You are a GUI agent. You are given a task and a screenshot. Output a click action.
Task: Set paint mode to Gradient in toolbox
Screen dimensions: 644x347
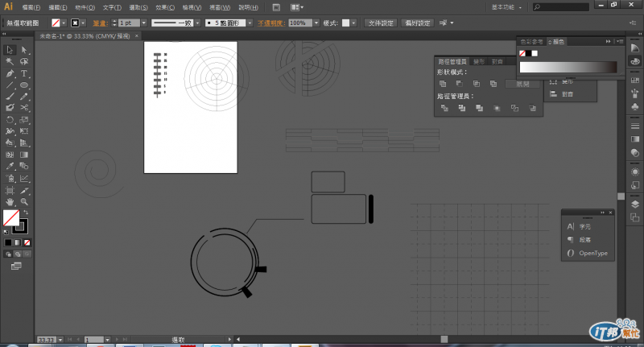pos(17,242)
